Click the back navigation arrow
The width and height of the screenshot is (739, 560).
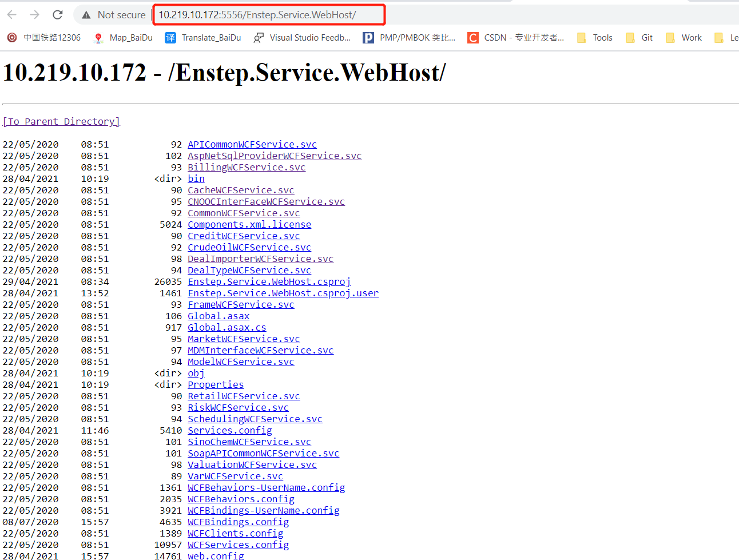(x=12, y=15)
